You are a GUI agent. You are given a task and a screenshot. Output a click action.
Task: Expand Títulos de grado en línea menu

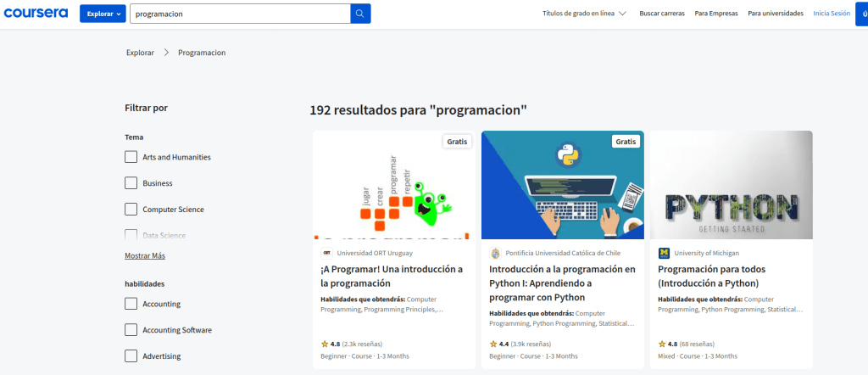click(585, 14)
